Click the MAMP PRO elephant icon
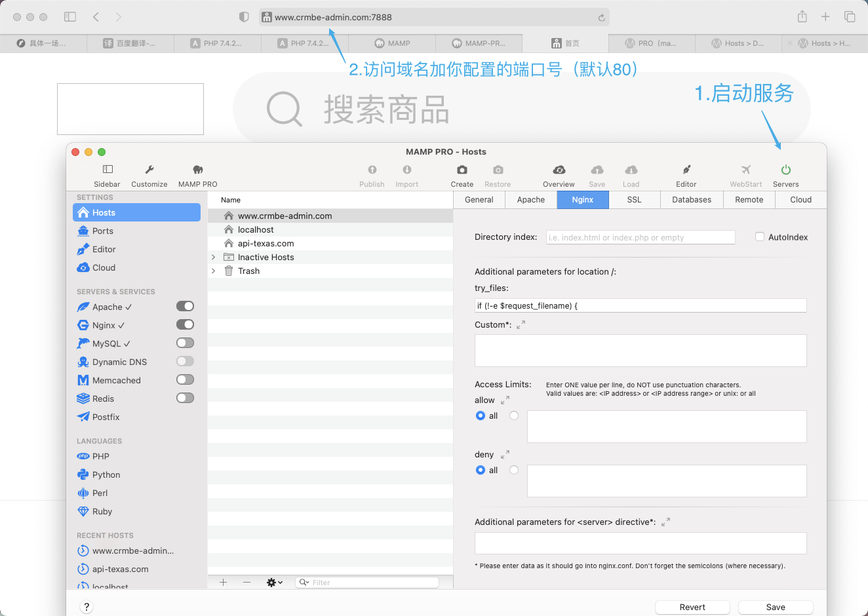This screenshot has height=616, width=868. tap(198, 170)
